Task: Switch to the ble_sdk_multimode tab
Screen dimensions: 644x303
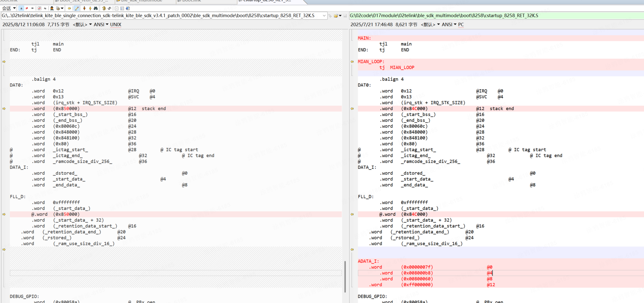Action: coord(142,1)
